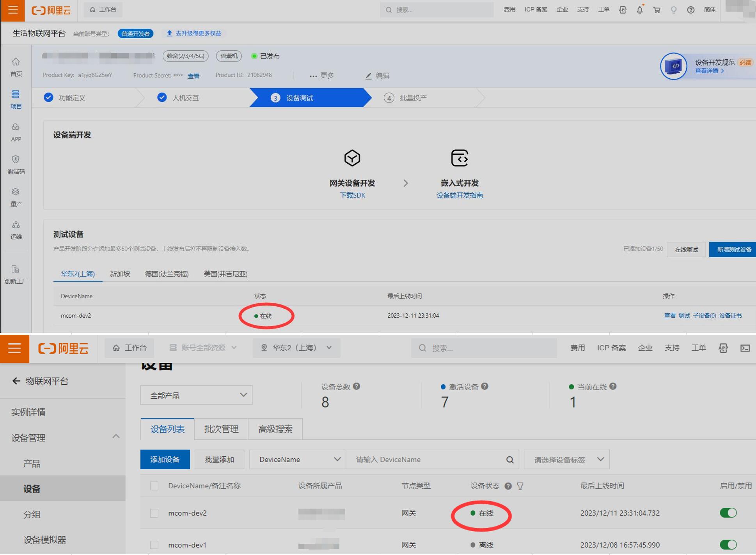Click the Aliyun logo in the top header

point(51,10)
